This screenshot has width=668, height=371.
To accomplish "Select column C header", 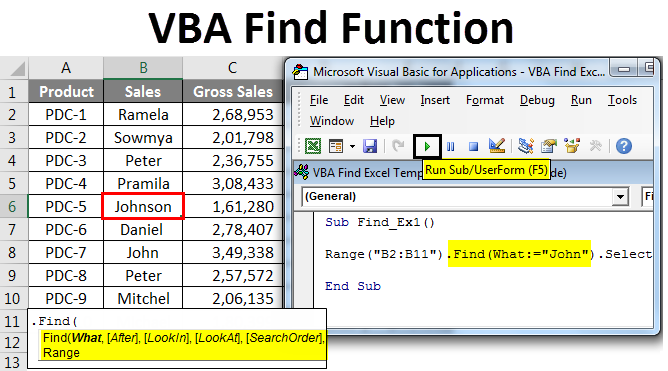I will [x=232, y=68].
